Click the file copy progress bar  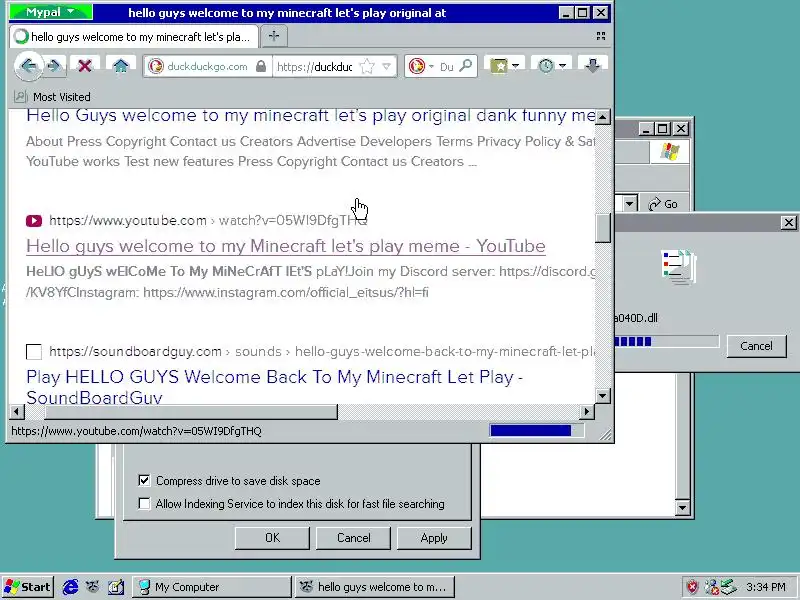[x=666, y=341]
